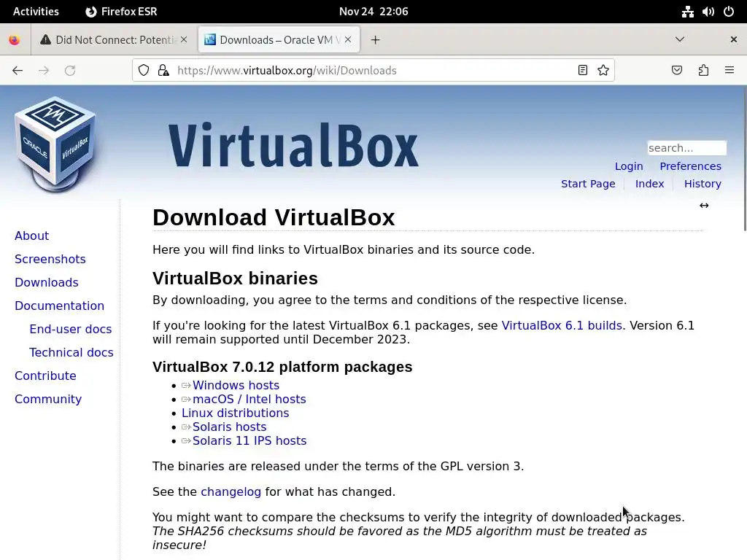Image resolution: width=747 pixels, height=560 pixels.
Task: Click the Firefox View pinned icon
Action: pos(15,40)
